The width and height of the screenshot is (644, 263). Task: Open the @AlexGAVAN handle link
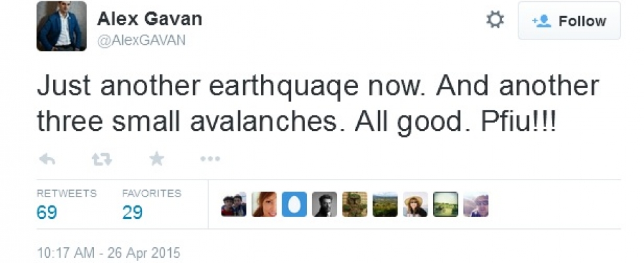tap(141, 40)
